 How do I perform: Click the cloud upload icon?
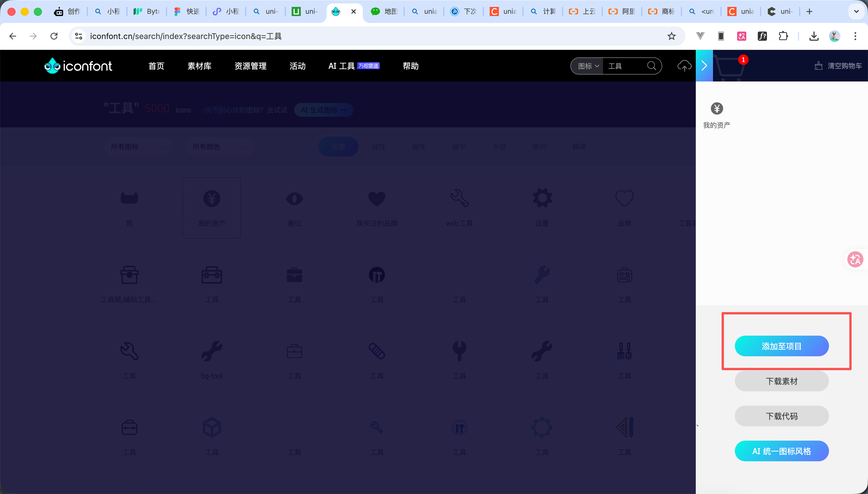684,66
